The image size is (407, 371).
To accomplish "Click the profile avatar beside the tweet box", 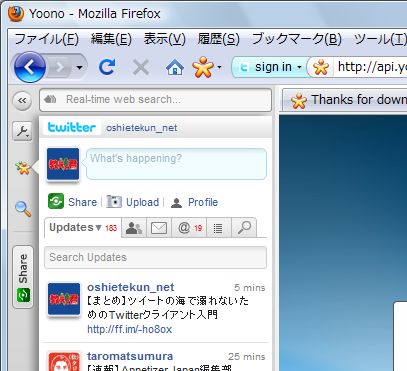I will pyautogui.click(x=63, y=164).
